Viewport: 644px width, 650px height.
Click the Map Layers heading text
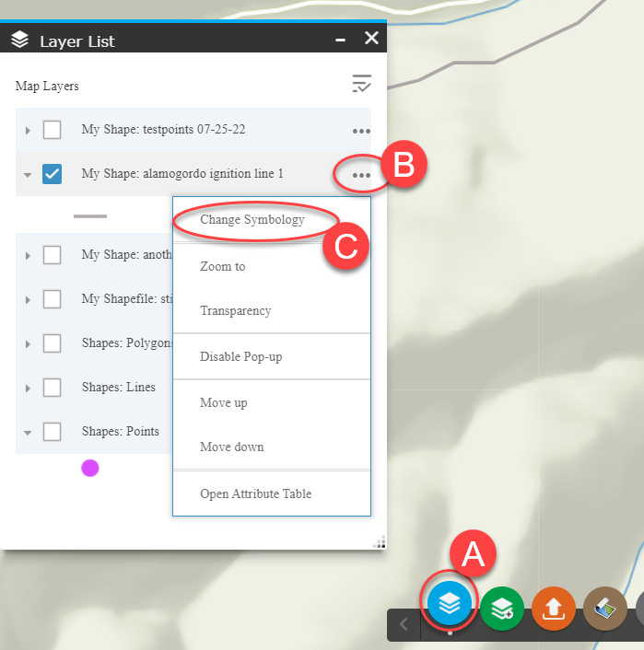coord(47,86)
